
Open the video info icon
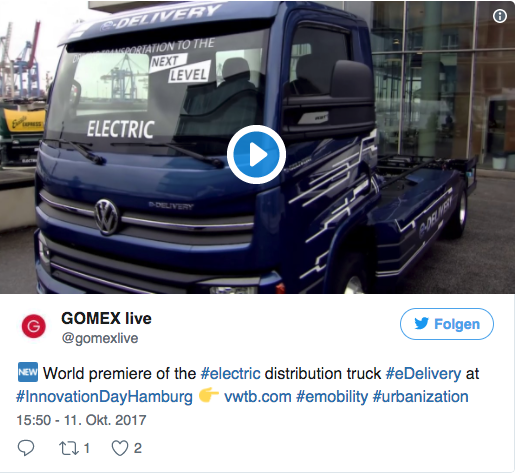[x=500, y=16]
